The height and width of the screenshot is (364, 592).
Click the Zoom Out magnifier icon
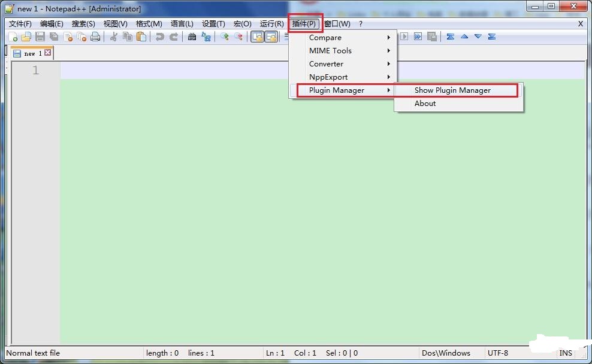pos(238,37)
